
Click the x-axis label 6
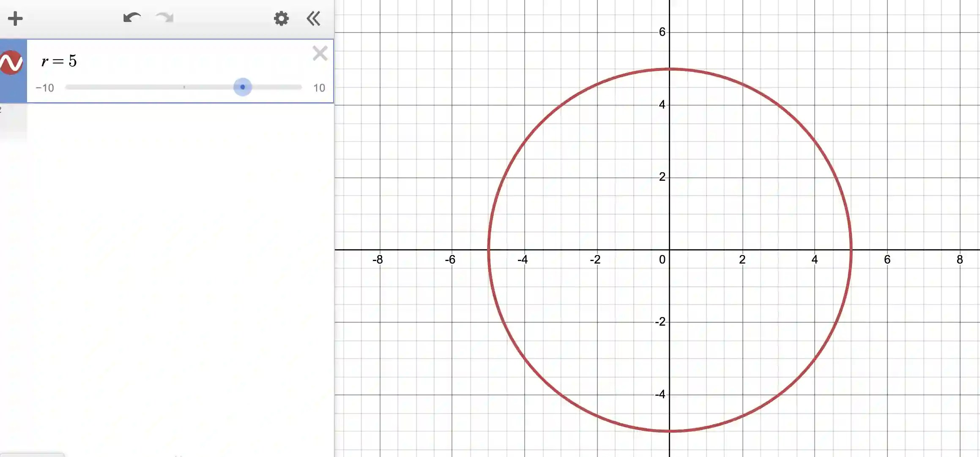(887, 259)
